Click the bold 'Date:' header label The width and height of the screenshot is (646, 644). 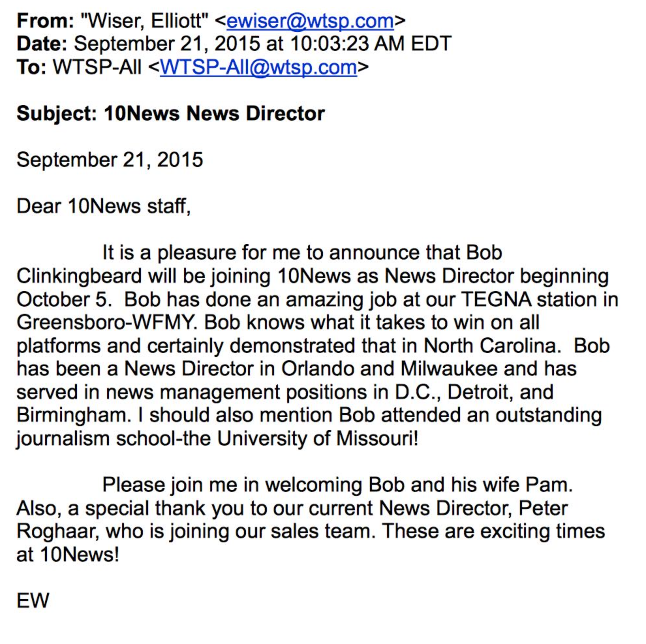point(42,44)
